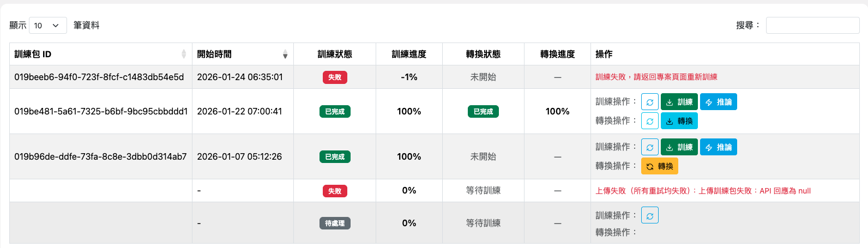Download conversion (轉換) for package 019be481
This screenshot has width=868, height=248.
point(679,121)
